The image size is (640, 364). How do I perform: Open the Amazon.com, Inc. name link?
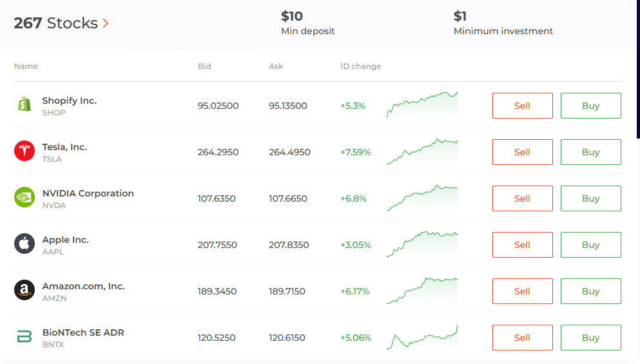pyautogui.click(x=83, y=286)
